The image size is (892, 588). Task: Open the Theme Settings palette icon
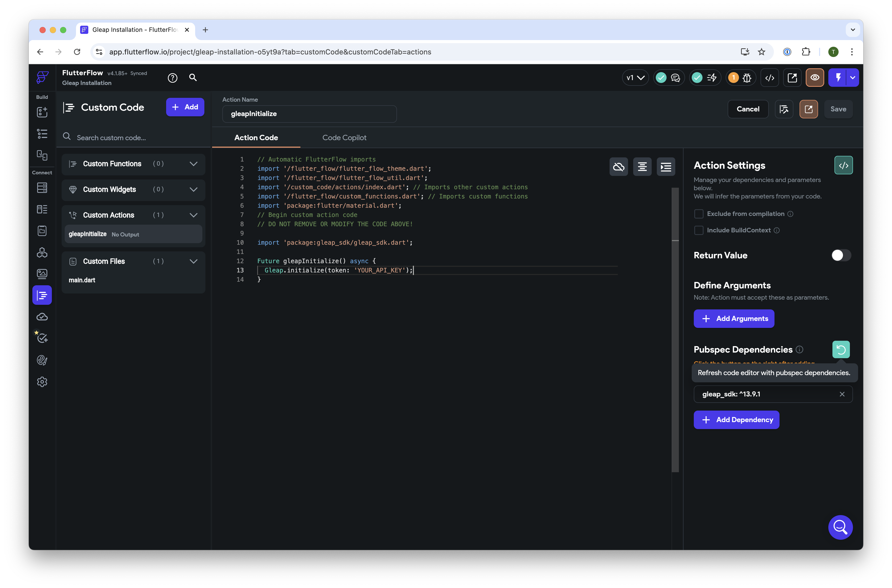pos(42,360)
